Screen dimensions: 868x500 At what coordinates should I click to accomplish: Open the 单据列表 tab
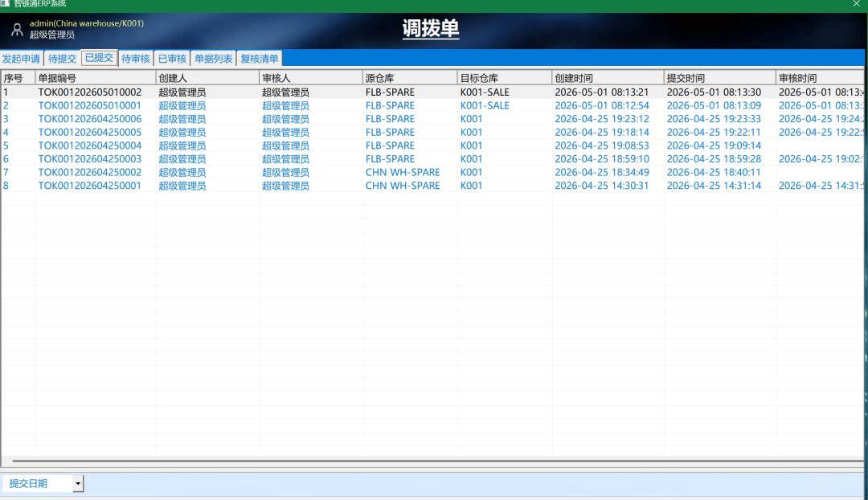click(x=213, y=59)
